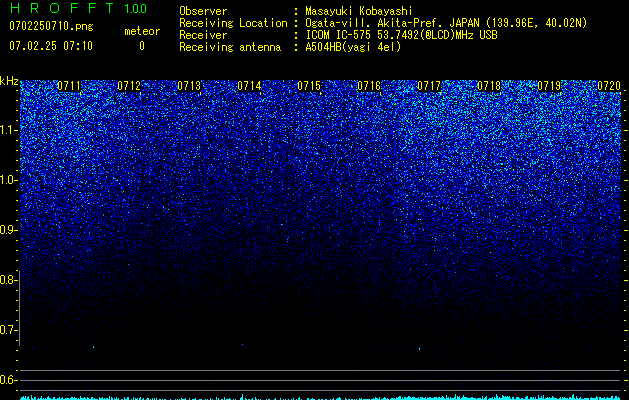
Task: Click the meteor count value 0
Action: 142,46
